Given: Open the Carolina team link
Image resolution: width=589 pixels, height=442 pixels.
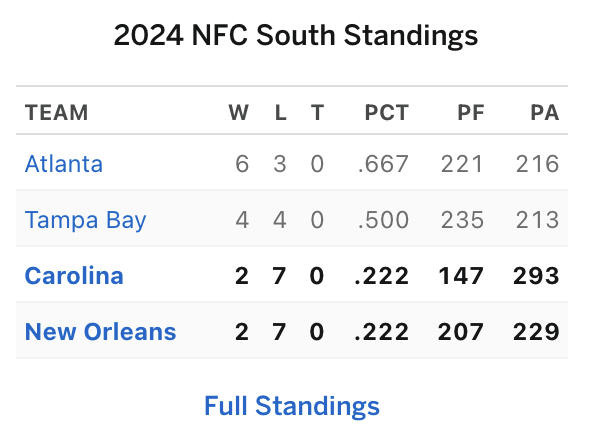Looking at the screenshot, I should pos(74,276).
